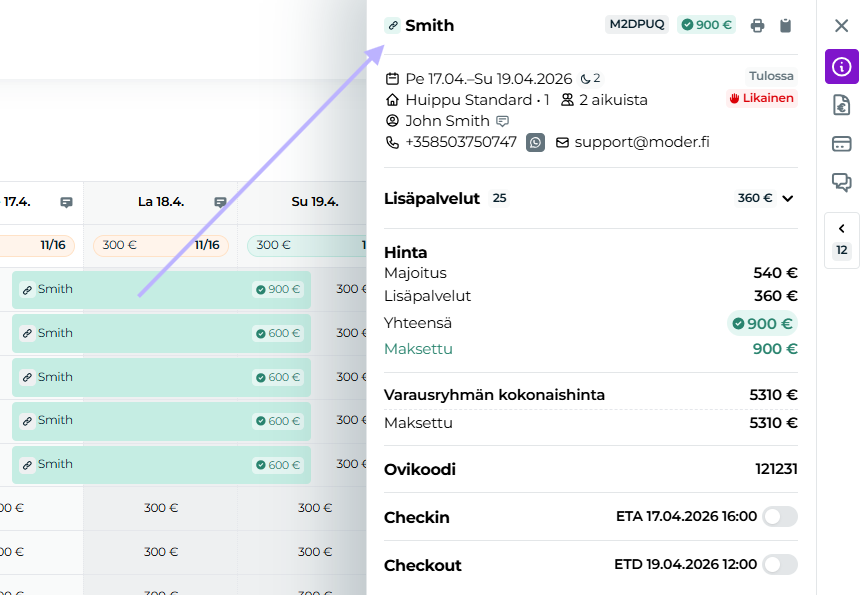Screen dimensions: 866x595
Task: Click the WhatsApp icon next to phone number
Action: pos(536,142)
